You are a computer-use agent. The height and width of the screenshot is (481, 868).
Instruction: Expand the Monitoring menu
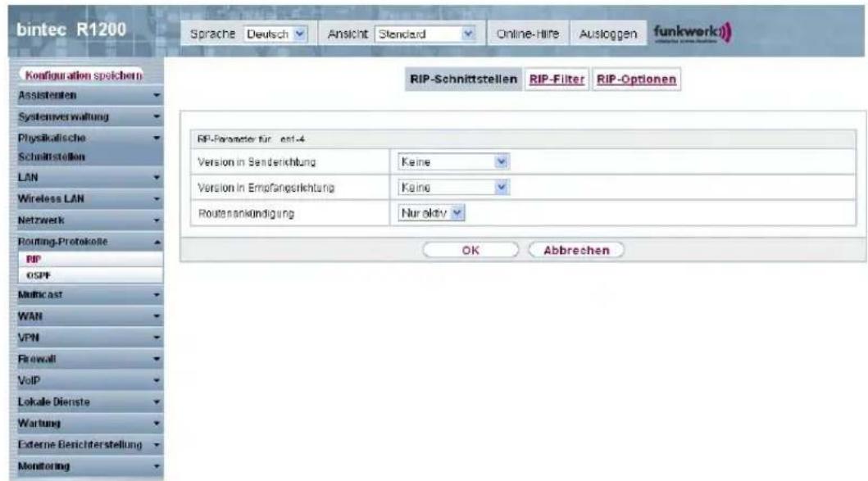[x=88, y=466]
